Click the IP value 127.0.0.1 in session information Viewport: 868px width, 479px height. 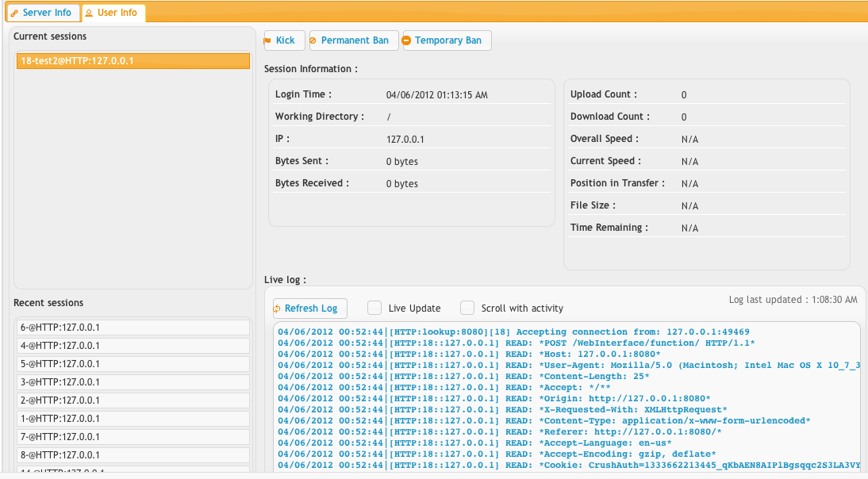point(405,140)
